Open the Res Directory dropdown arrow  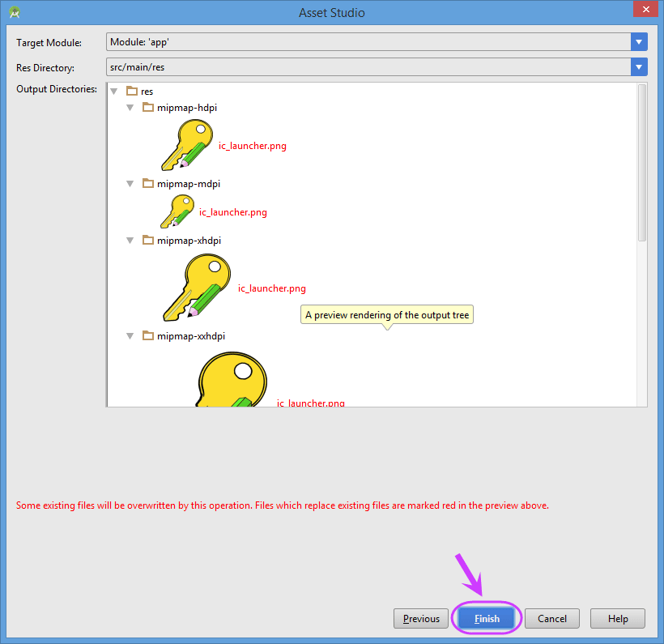click(639, 67)
